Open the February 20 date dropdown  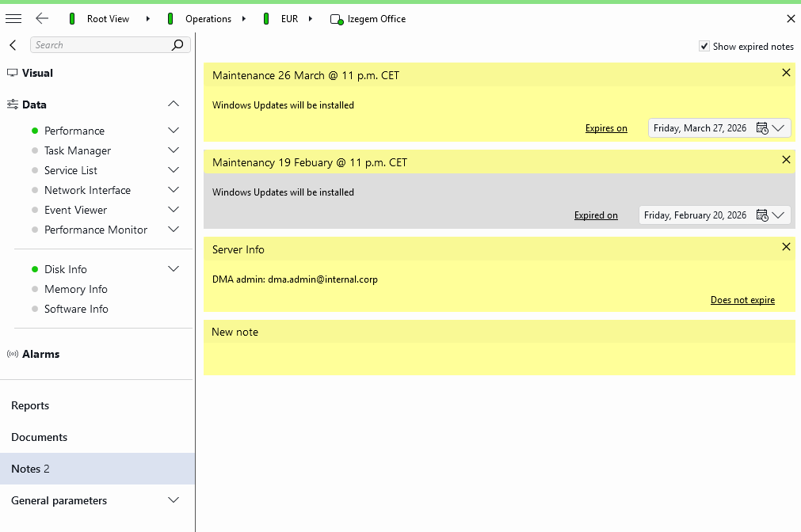click(778, 215)
